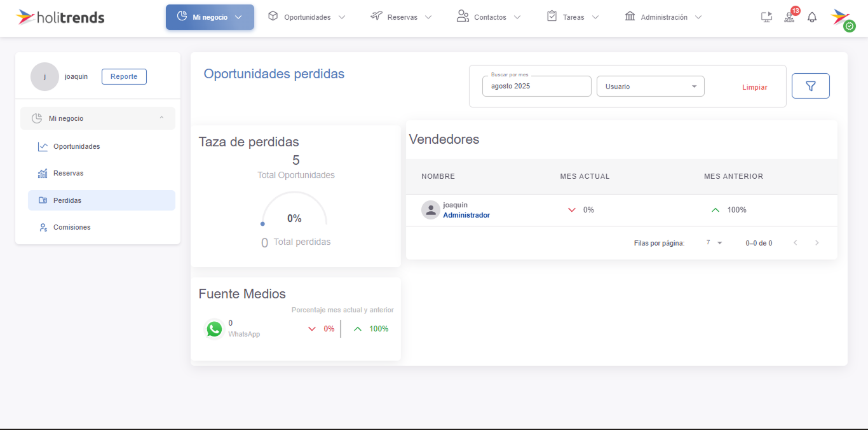Image resolution: width=868 pixels, height=430 pixels.
Task: Click the Oportunidades perdidas heading
Action: click(274, 74)
